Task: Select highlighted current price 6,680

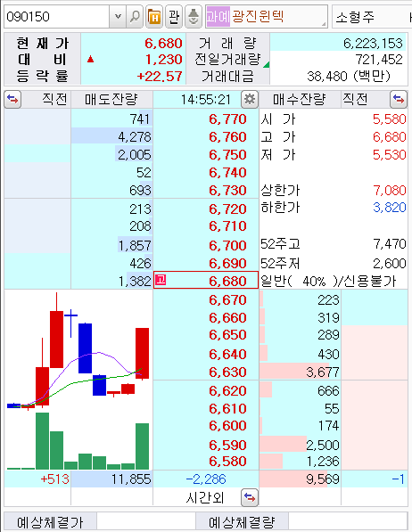Action: 206,280
